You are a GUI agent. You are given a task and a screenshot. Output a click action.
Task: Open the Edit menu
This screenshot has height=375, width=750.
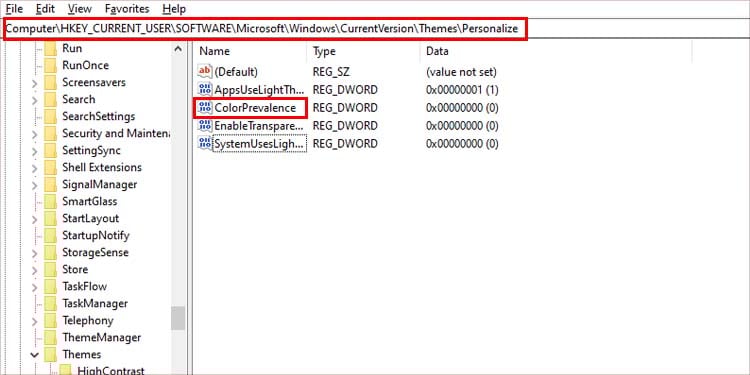45,9
